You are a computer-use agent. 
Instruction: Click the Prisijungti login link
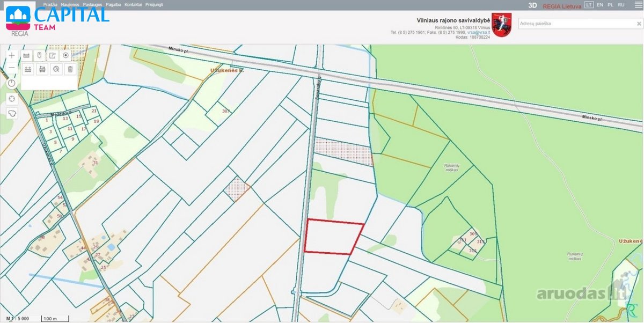coord(155,4)
